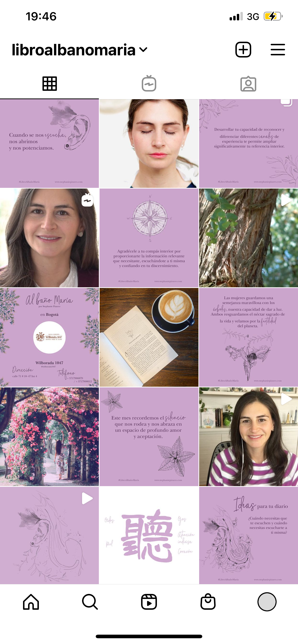Switch to the posts grid tab

pos(50,84)
